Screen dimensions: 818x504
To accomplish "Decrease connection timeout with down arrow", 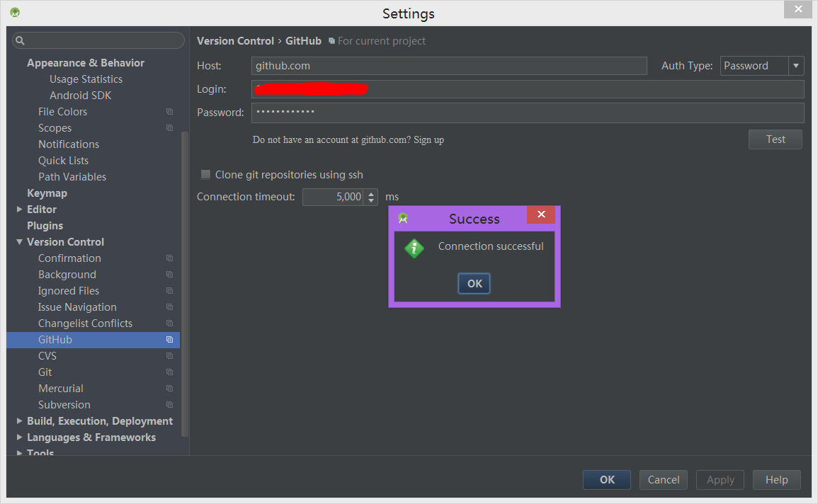I will click(x=371, y=200).
